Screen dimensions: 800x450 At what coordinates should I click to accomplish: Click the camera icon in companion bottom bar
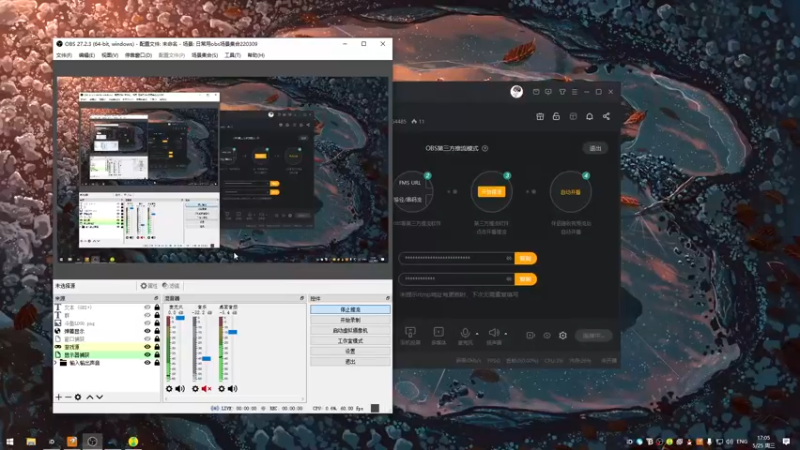[x=530, y=336]
